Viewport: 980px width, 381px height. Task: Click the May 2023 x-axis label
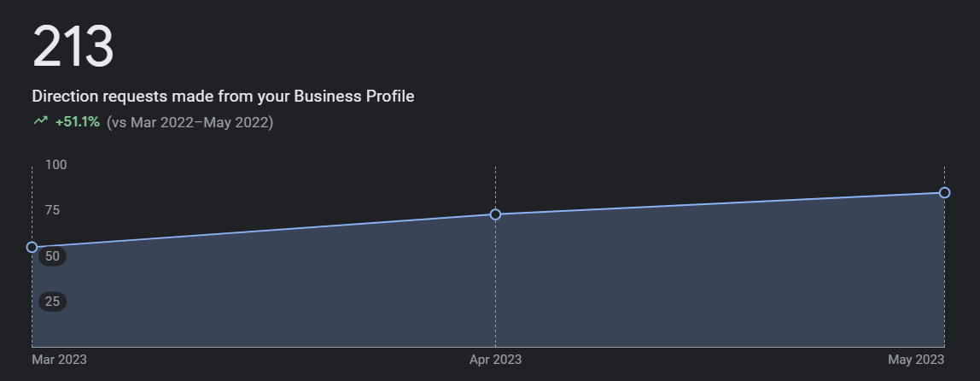916,360
